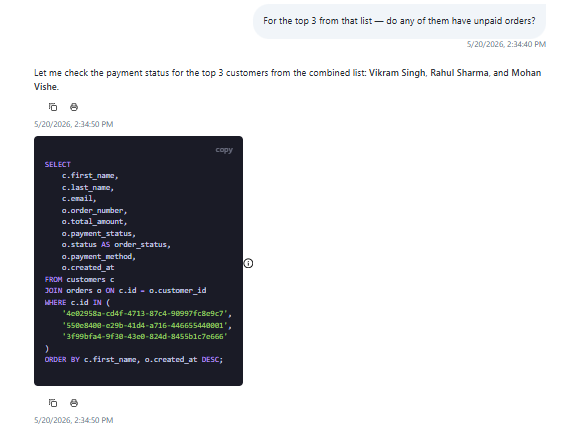
Task: Select the user message about unpaid orders
Action: 399,21
